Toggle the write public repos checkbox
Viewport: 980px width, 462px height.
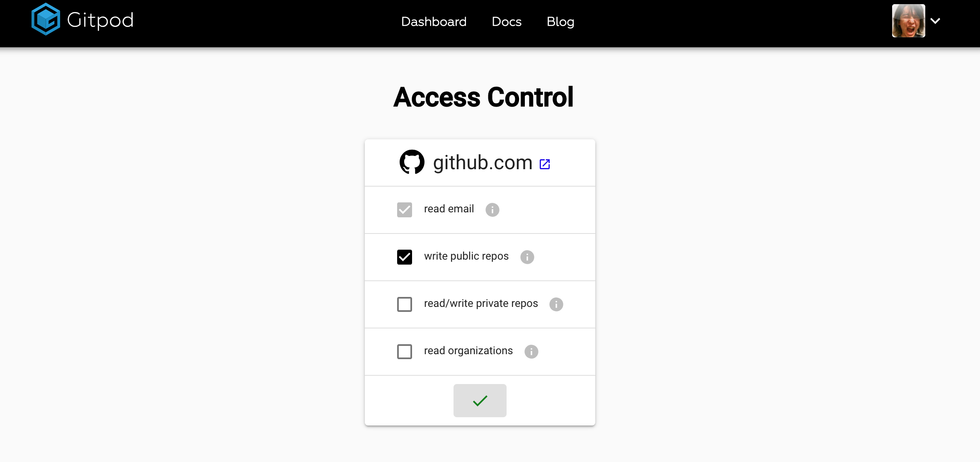(x=404, y=257)
